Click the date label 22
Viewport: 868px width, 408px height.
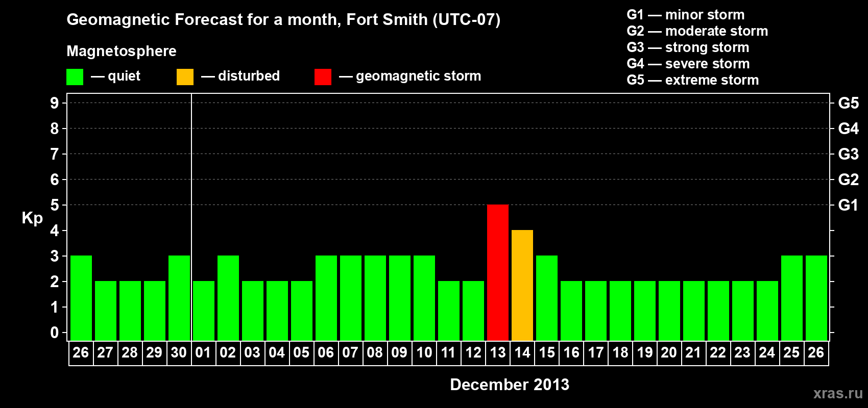pyautogui.click(x=718, y=352)
